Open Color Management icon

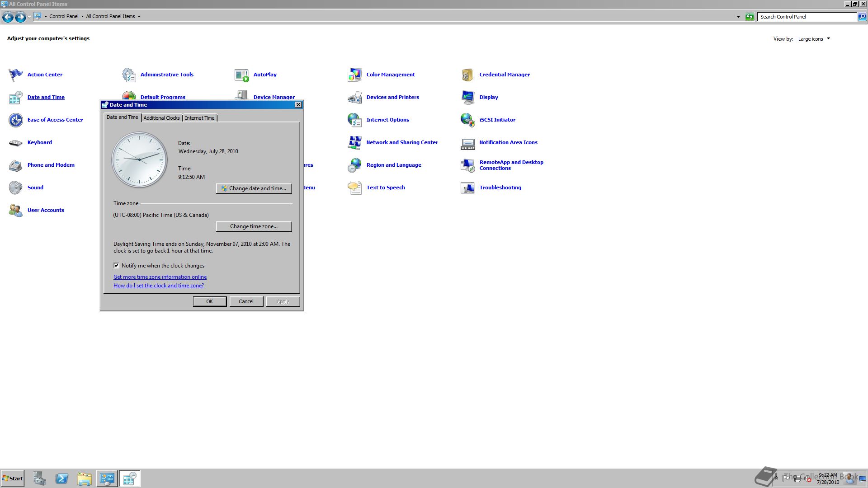point(355,75)
